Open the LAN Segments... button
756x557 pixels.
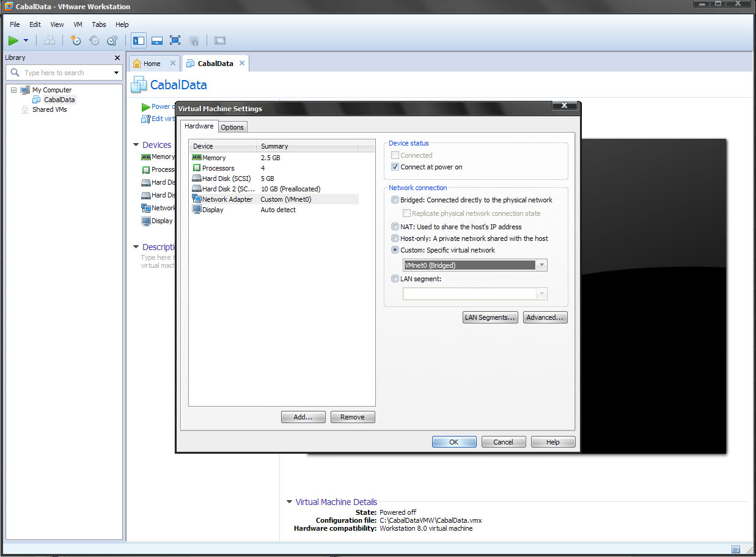tap(491, 317)
